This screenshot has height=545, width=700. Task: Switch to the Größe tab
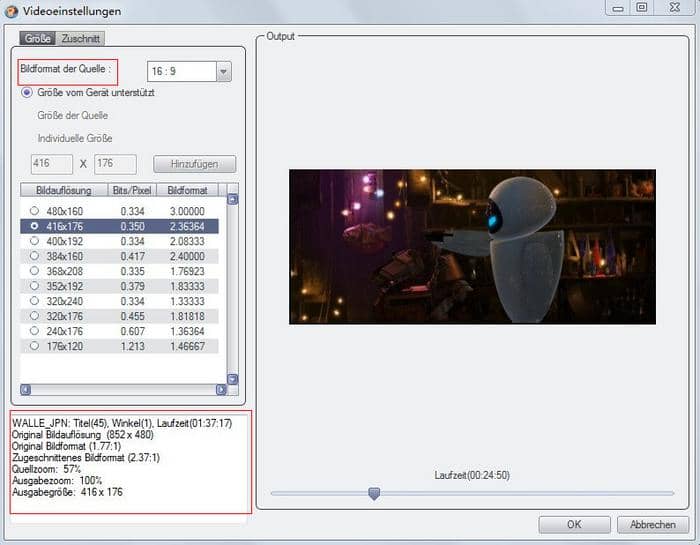click(x=38, y=38)
